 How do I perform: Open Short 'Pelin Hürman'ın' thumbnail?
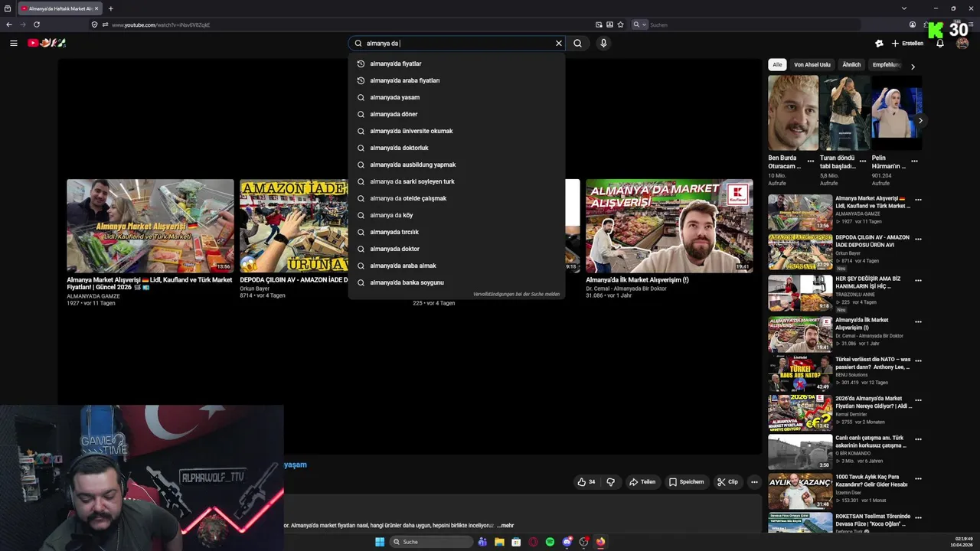(x=897, y=112)
